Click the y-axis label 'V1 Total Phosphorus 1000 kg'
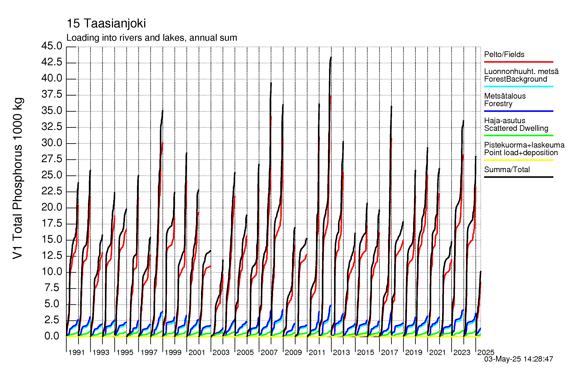The image size is (588, 370). (x=18, y=178)
